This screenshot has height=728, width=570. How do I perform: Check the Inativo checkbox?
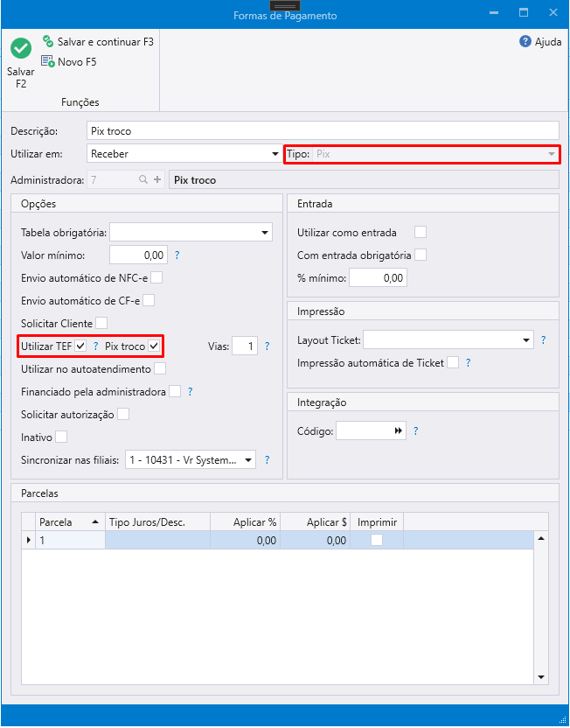61,437
